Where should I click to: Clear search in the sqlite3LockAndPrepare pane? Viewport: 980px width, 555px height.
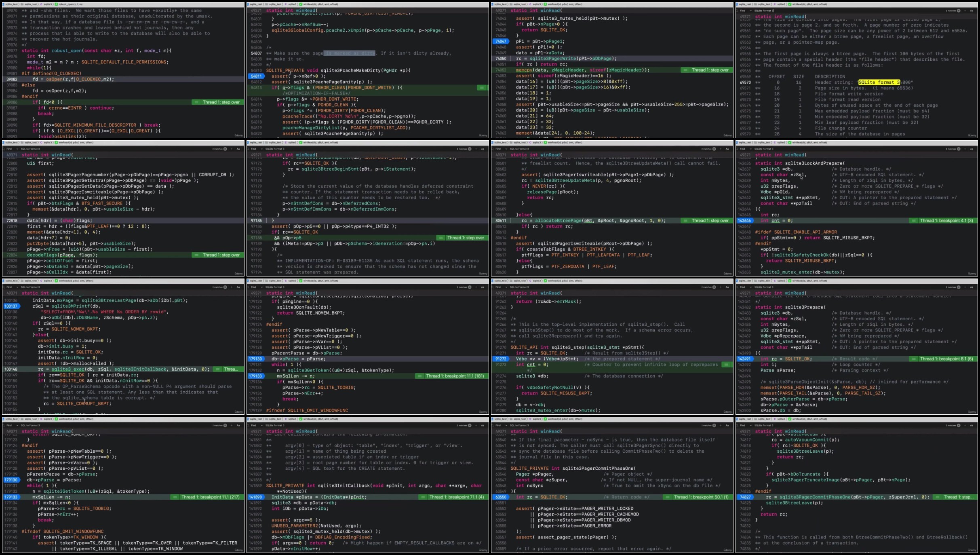(959, 149)
